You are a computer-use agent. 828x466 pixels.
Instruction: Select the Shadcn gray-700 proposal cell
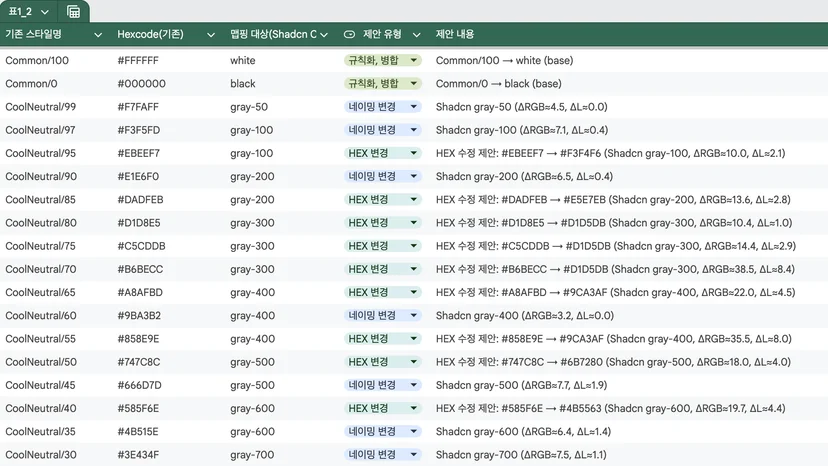pos(521,455)
